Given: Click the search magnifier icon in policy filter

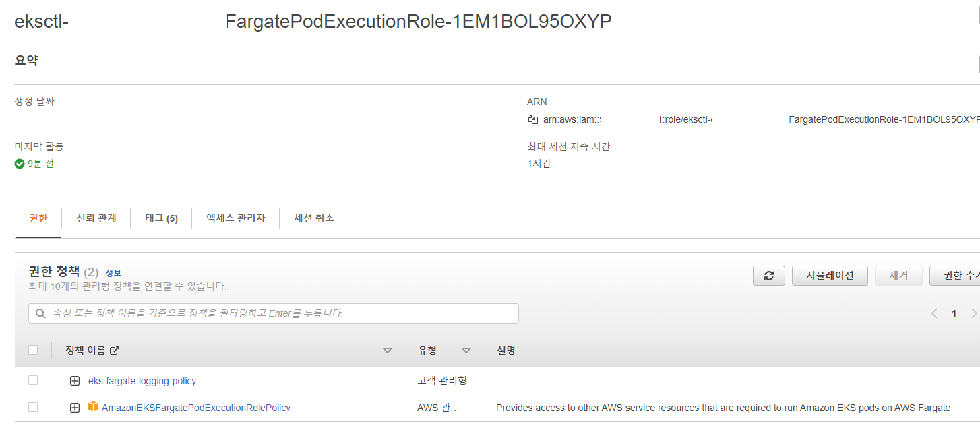Looking at the screenshot, I should 40,313.
